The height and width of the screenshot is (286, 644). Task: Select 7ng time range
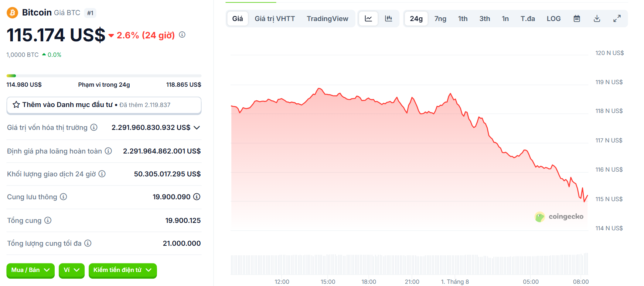[x=440, y=18]
